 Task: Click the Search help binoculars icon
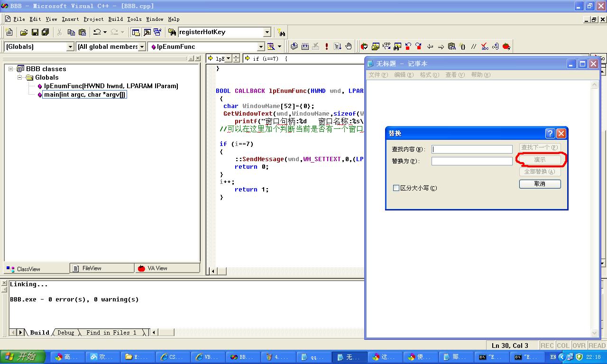coord(282,32)
